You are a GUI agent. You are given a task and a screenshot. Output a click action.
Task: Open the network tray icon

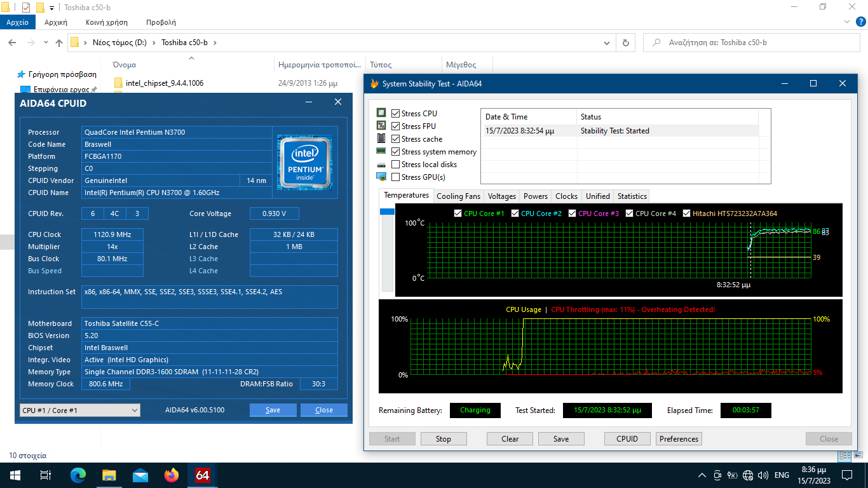[x=748, y=475]
